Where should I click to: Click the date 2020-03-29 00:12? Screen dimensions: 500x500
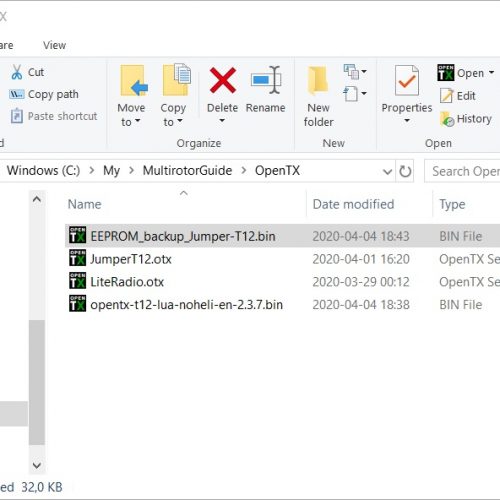pyautogui.click(x=361, y=282)
